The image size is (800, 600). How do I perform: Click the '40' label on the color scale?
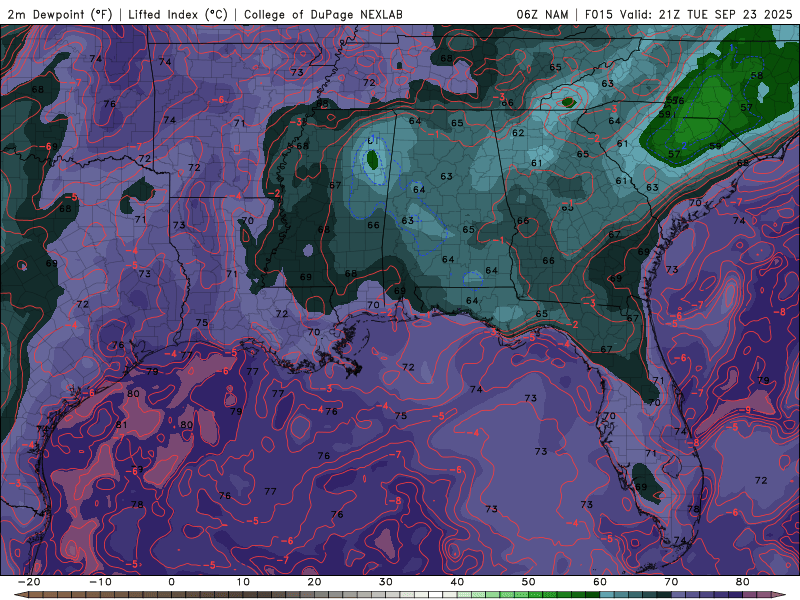point(457,582)
